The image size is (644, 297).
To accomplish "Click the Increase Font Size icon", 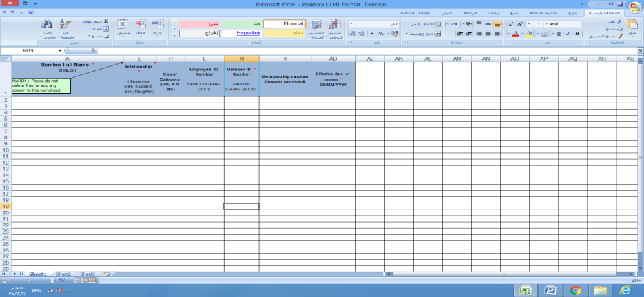I will (x=519, y=24).
